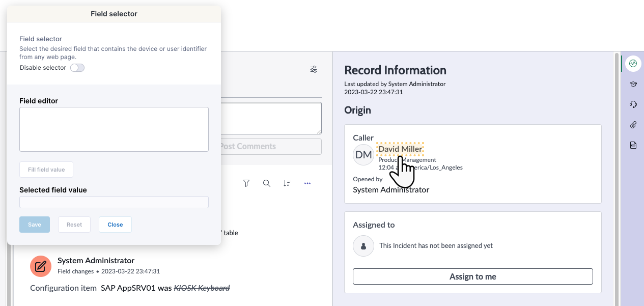Click the headset support icon in sidebar
Screen dimensions: 644x306
point(633,104)
